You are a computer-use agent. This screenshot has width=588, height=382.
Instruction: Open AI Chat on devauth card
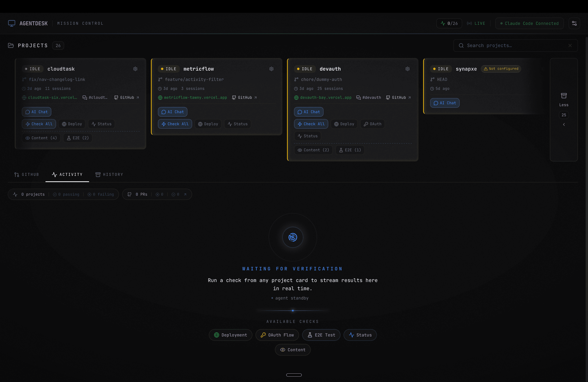coord(309,112)
